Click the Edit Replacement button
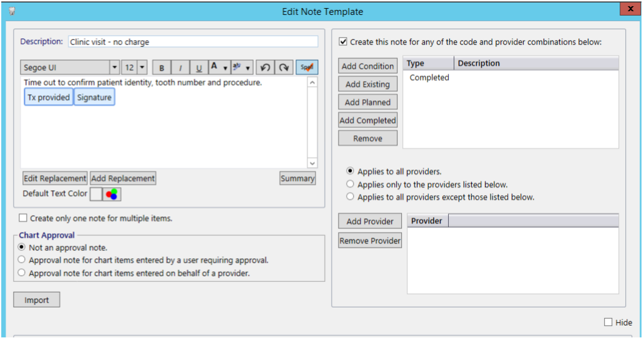The height and width of the screenshot is (338, 644). [55, 178]
